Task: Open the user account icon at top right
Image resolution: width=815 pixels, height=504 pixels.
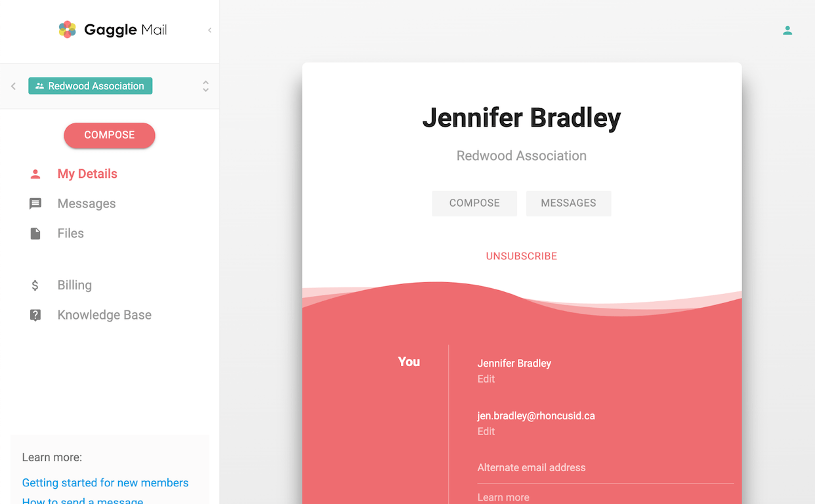Action: click(x=787, y=30)
